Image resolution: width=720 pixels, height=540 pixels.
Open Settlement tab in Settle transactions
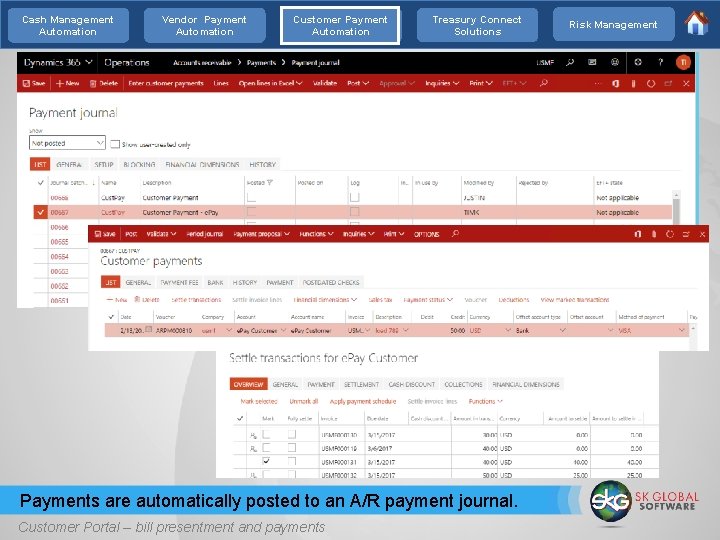361,384
